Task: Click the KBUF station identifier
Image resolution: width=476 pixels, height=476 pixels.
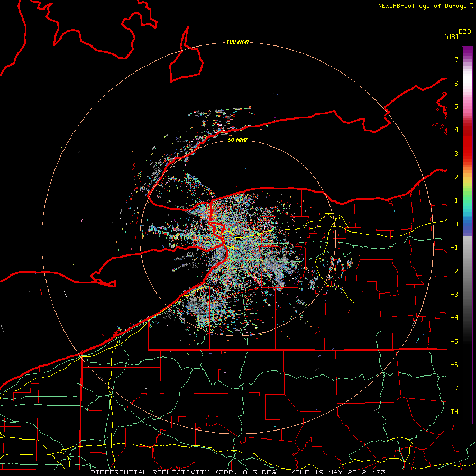Action: tap(300, 472)
